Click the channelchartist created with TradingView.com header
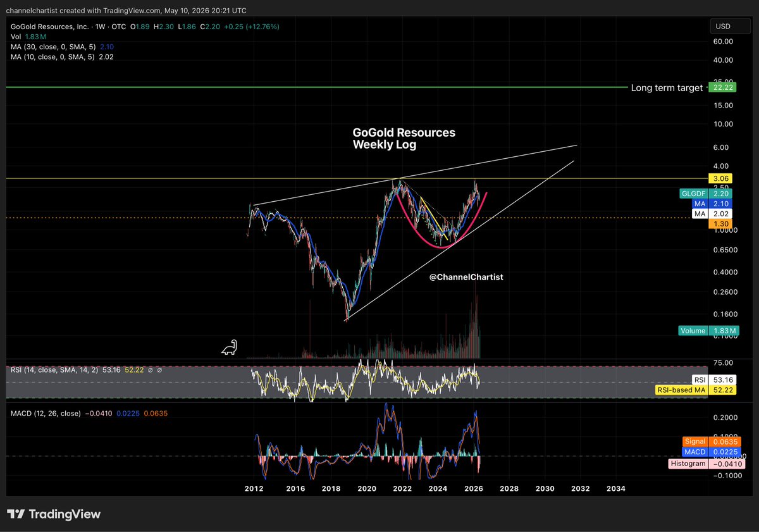 (x=127, y=9)
